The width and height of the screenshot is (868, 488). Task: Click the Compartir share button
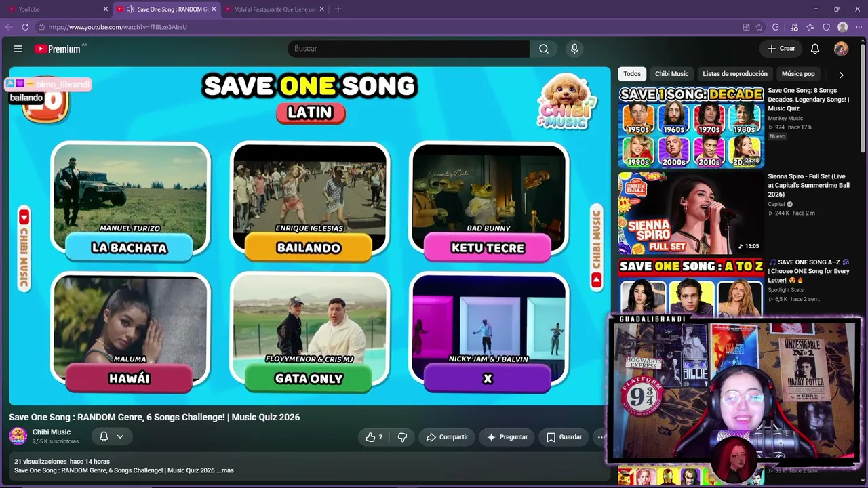[447, 437]
